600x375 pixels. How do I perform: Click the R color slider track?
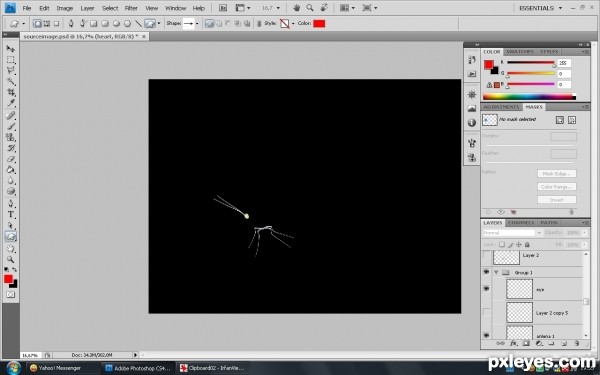(531, 62)
